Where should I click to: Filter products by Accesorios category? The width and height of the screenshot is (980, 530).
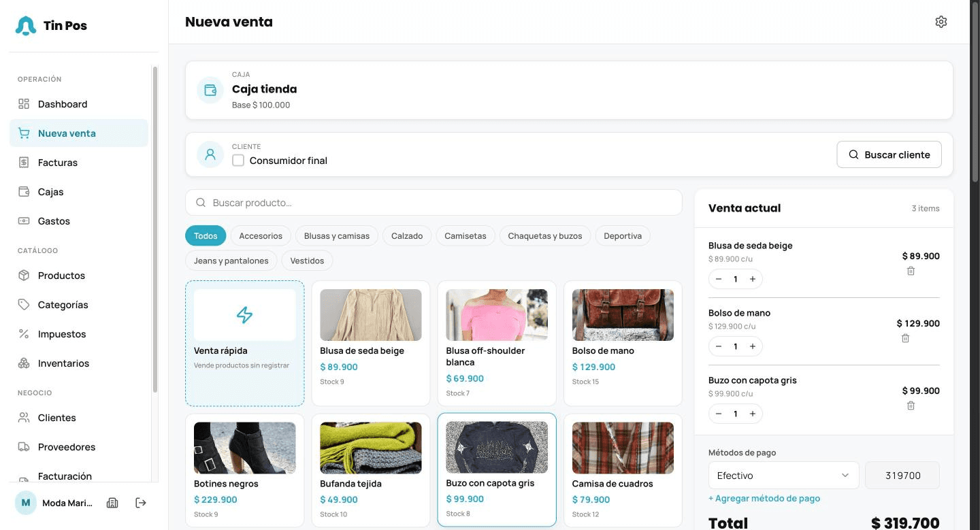[x=261, y=236]
